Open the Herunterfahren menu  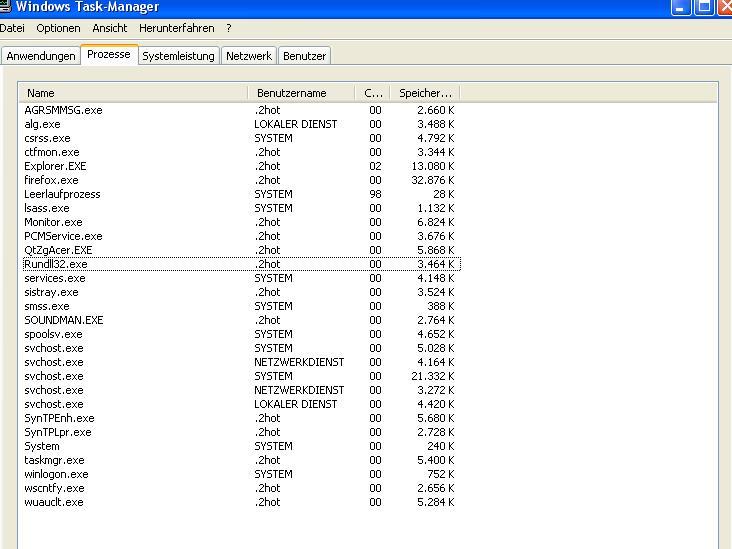[x=176, y=28]
